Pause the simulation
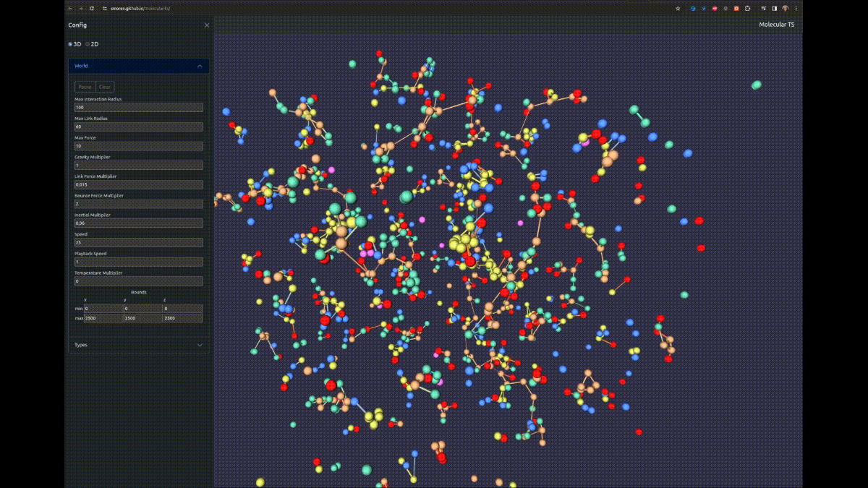 point(85,87)
